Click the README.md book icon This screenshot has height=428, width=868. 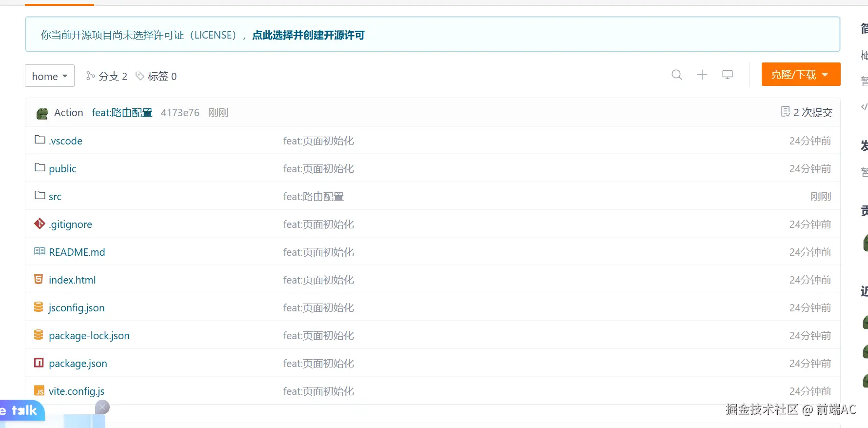pos(39,251)
